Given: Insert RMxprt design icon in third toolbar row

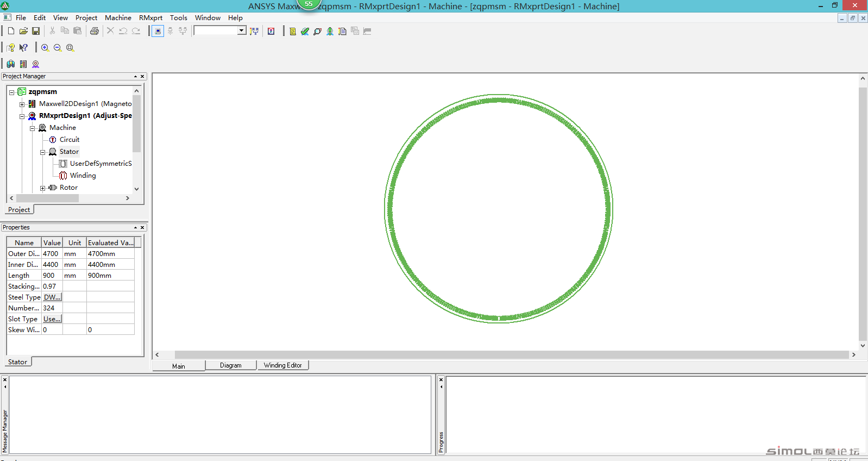Looking at the screenshot, I should pos(36,64).
